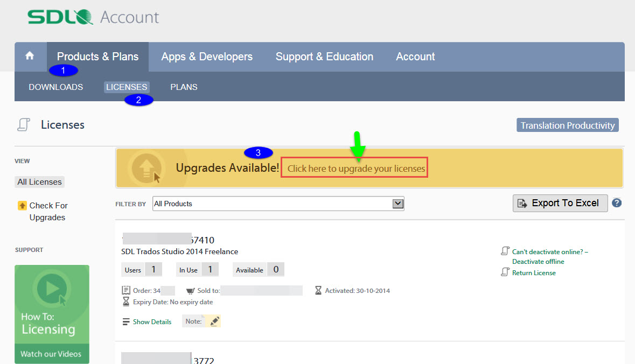This screenshot has width=635, height=364.
Task: Click the upgrade arrow icon in banner
Action: pos(146,168)
